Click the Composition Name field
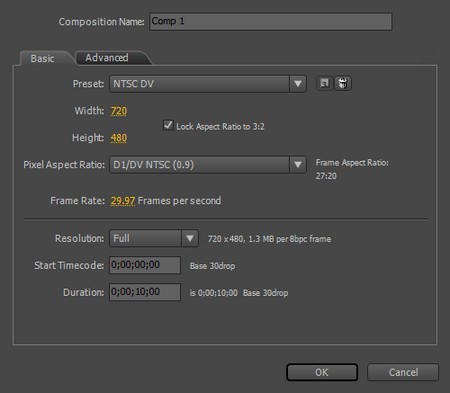This screenshot has height=393, width=450. 270,22
